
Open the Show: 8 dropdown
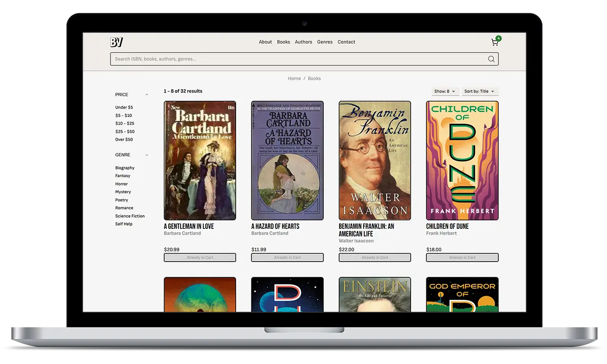445,91
